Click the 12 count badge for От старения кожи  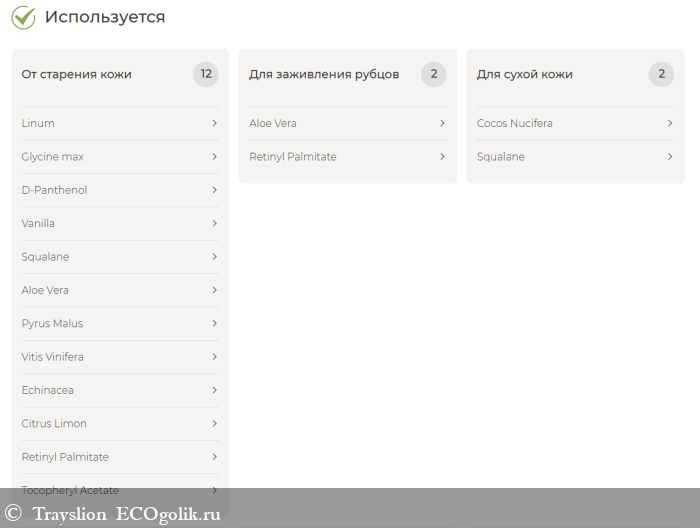206,74
